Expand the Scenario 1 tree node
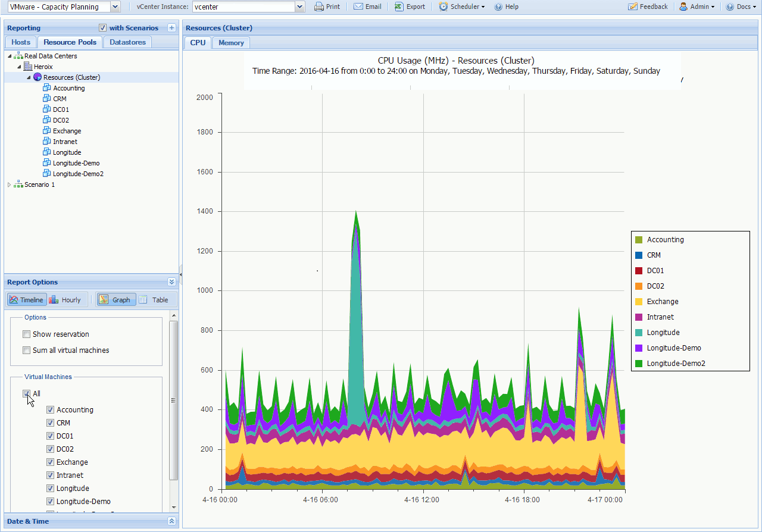The image size is (762, 532). pyautogui.click(x=9, y=184)
